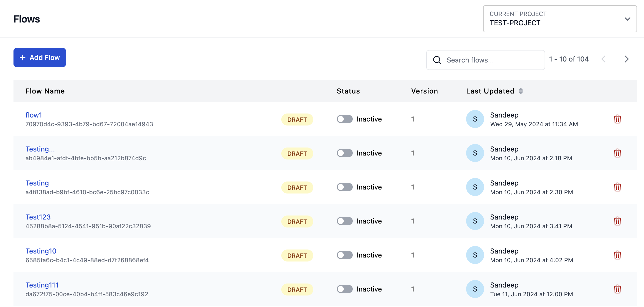644x307 pixels.
Task: Switch Testing111 from Inactive to Active
Action: (x=344, y=289)
